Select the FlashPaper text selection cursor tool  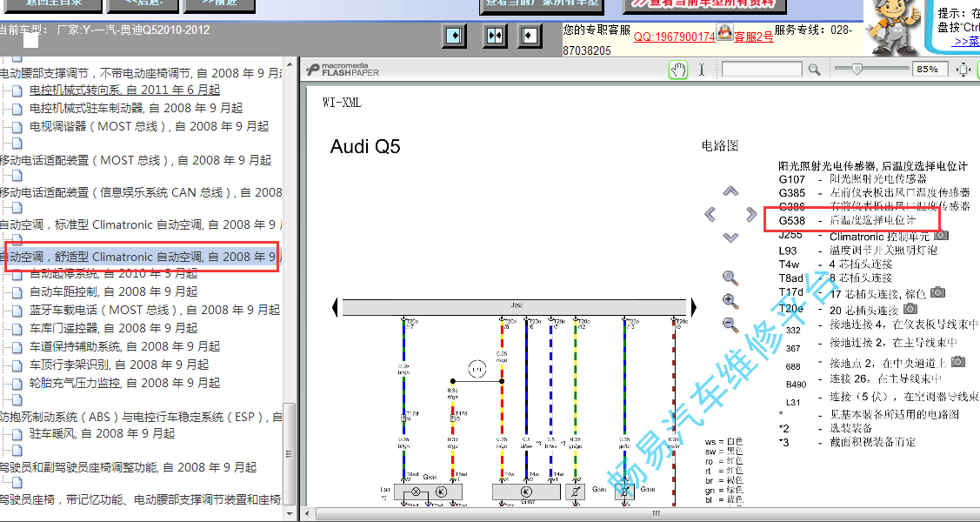701,70
